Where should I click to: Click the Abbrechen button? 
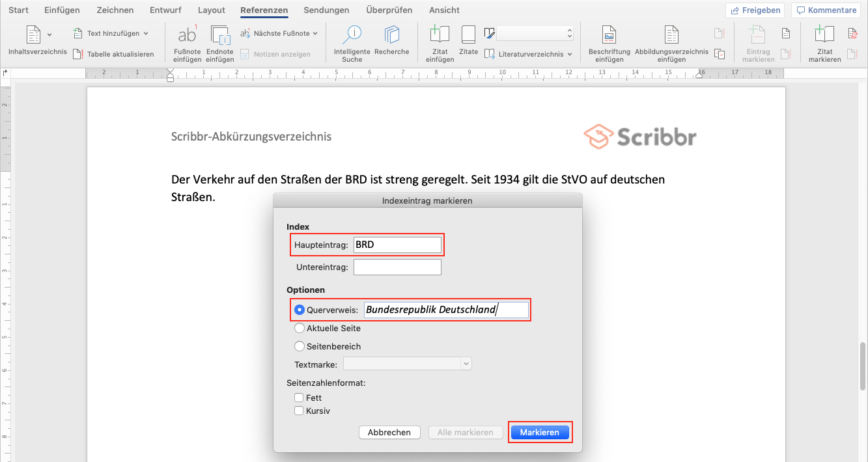(389, 432)
